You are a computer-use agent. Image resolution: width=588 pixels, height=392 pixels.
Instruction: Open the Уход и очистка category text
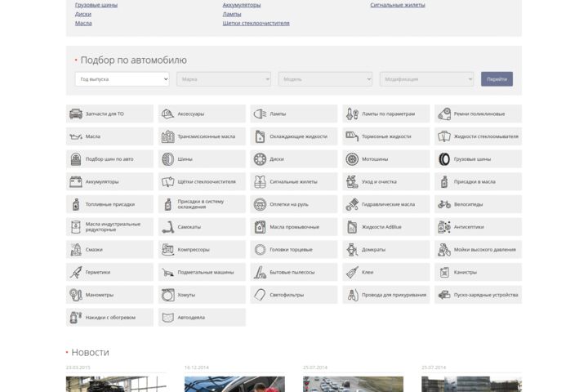point(379,181)
